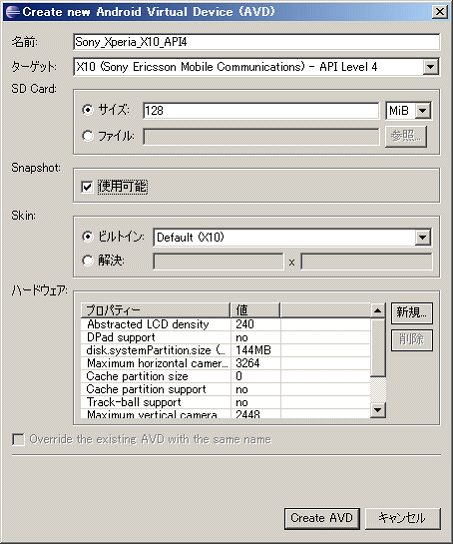Click the Cancel button

click(403, 518)
